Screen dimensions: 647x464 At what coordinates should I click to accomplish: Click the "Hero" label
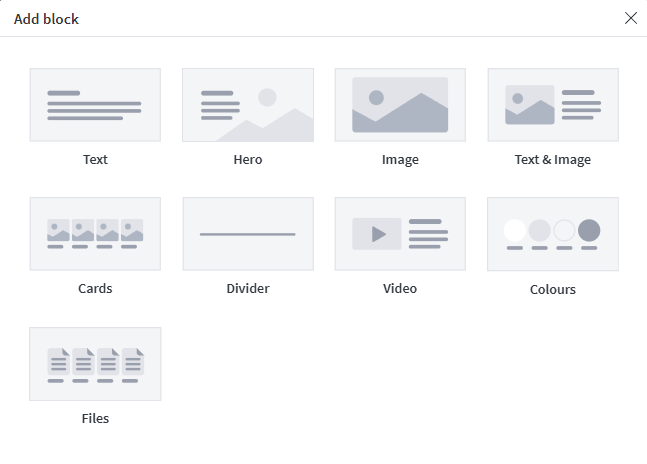pos(248,160)
